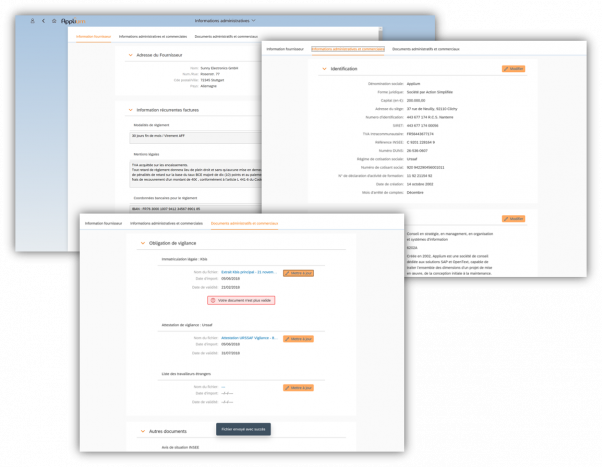The width and height of the screenshot is (602, 467).
Task: Open the Extrait Kbis principal file link
Action: pos(248,272)
